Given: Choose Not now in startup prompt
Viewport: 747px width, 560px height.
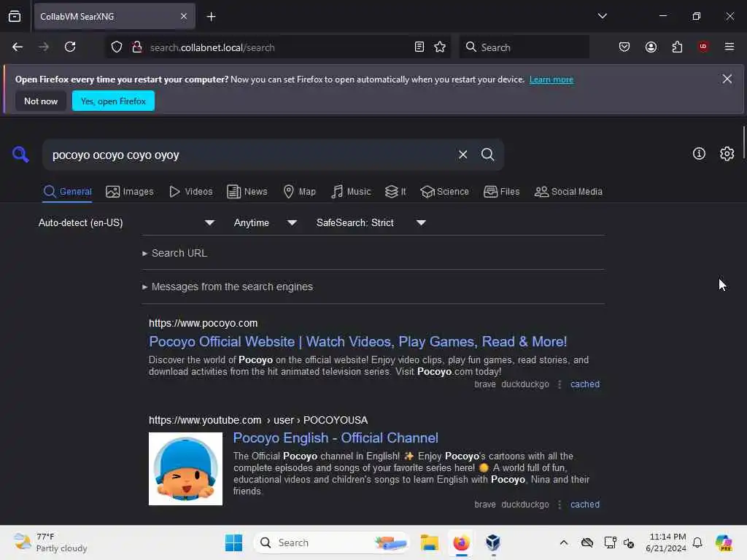Looking at the screenshot, I should (x=41, y=101).
